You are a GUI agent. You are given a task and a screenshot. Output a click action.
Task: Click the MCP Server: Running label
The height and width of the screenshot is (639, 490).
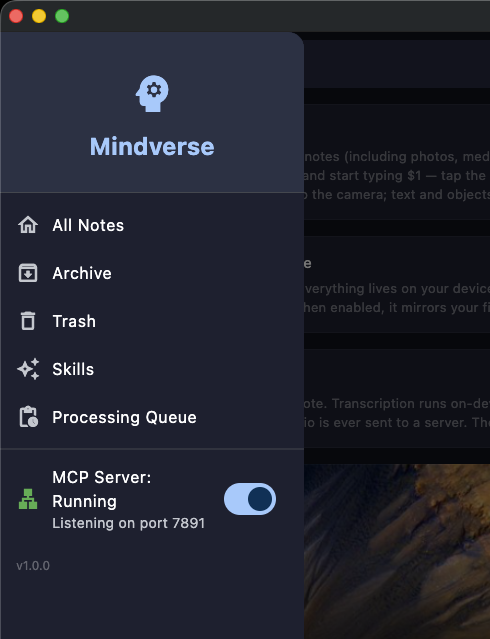click(102, 489)
